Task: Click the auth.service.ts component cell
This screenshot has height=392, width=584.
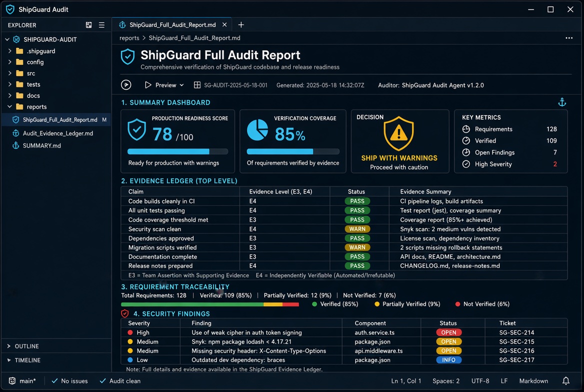Action: point(374,332)
